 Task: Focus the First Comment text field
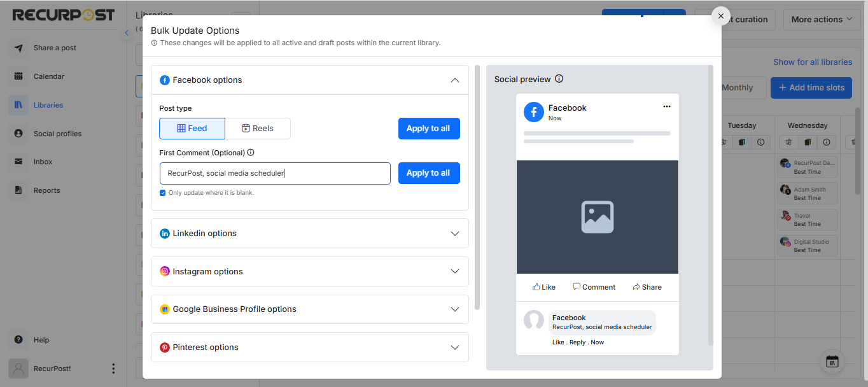point(275,173)
